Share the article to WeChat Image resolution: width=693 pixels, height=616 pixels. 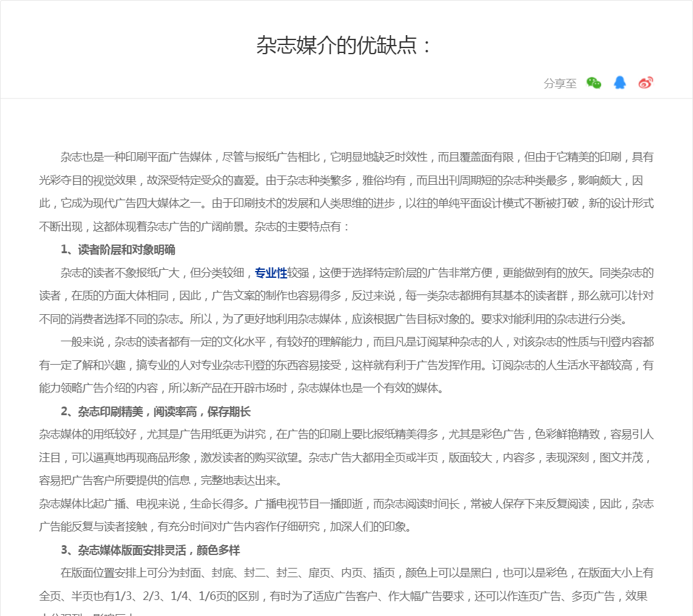point(594,83)
